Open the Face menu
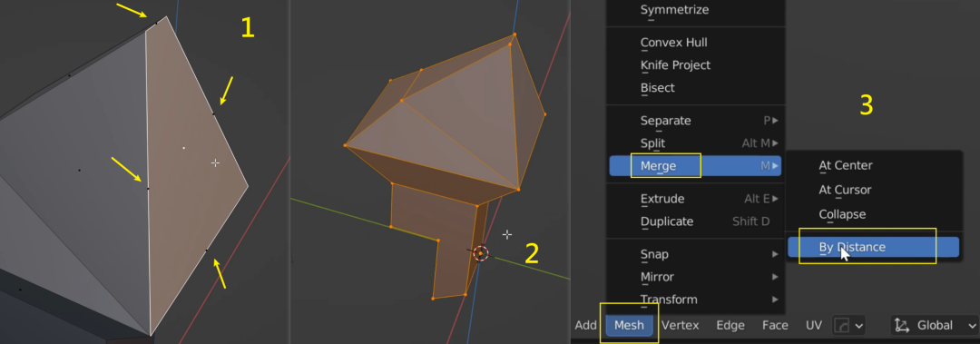 pos(775,325)
